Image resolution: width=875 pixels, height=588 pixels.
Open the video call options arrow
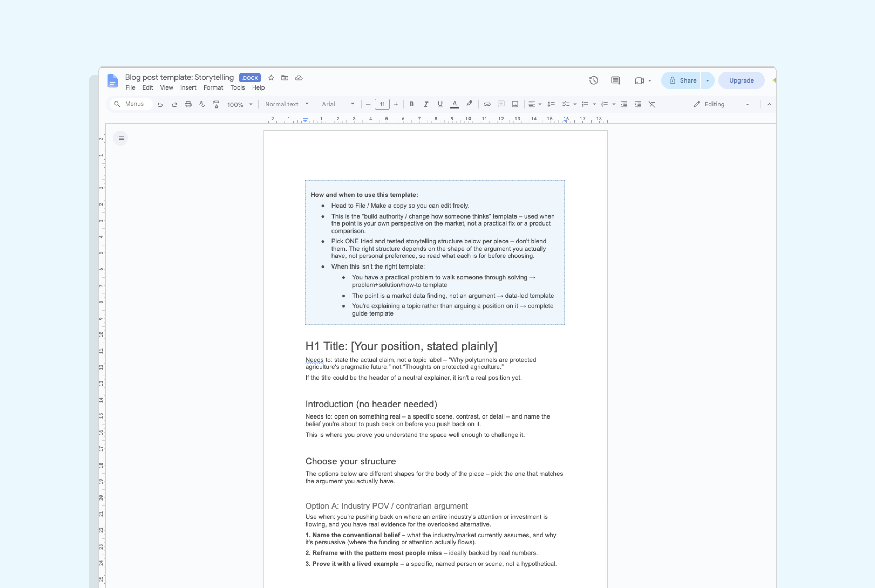[x=650, y=81]
